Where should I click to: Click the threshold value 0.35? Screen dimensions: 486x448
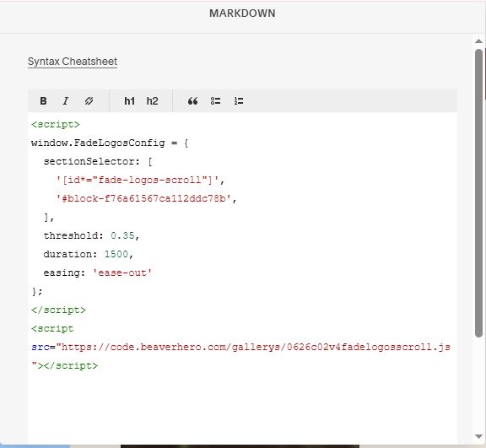tap(122, 235)
